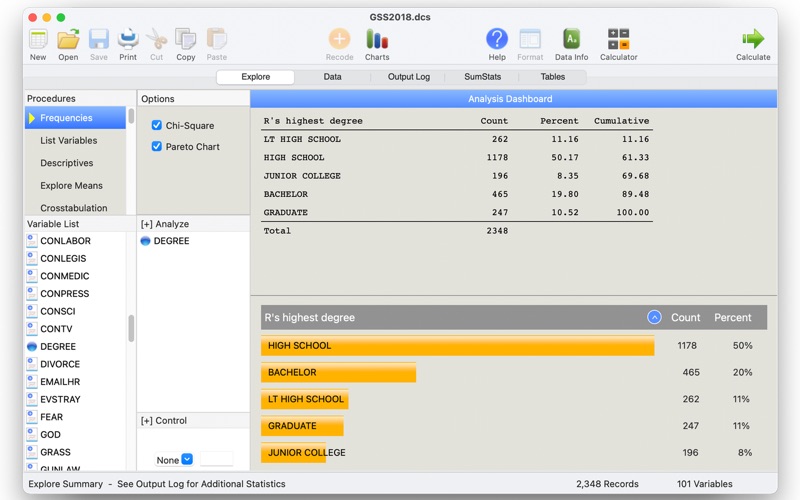Launch the Calculator tool
Image resolution: width=800 pixels, height=500 pixels.
pos(618,39)
